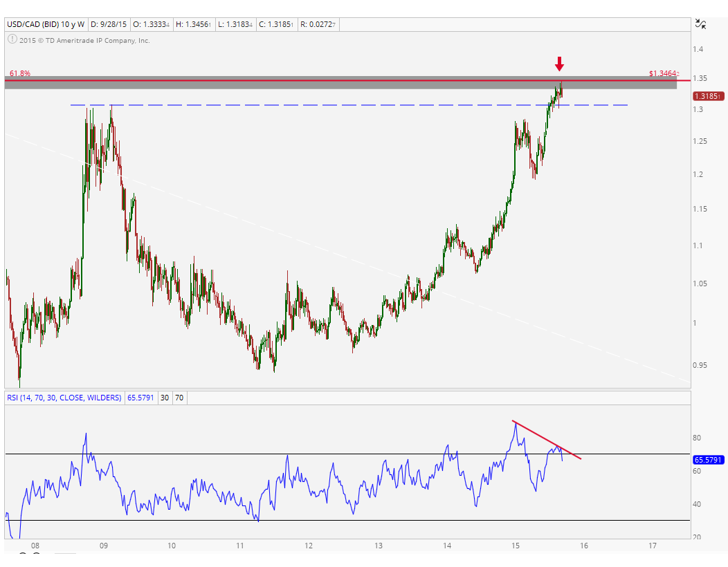Screen dimensions: 728x567
Task: Click the R: 0.0272 range value
Action: [318, 24]
